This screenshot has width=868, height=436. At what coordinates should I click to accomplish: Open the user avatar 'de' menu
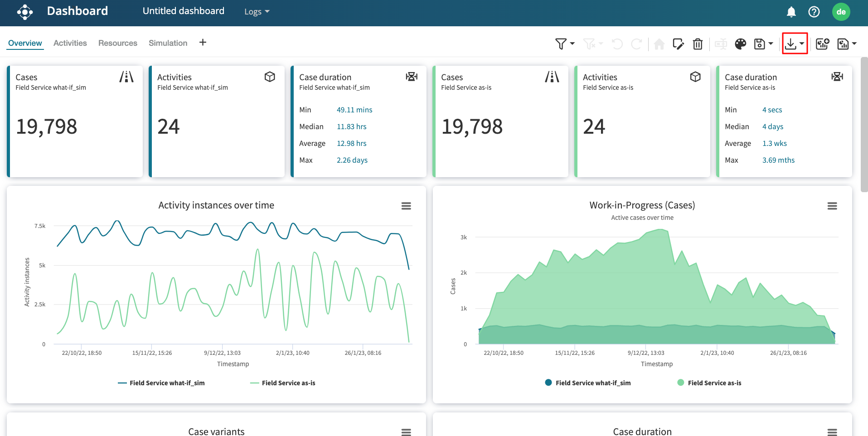coord(841,12)
